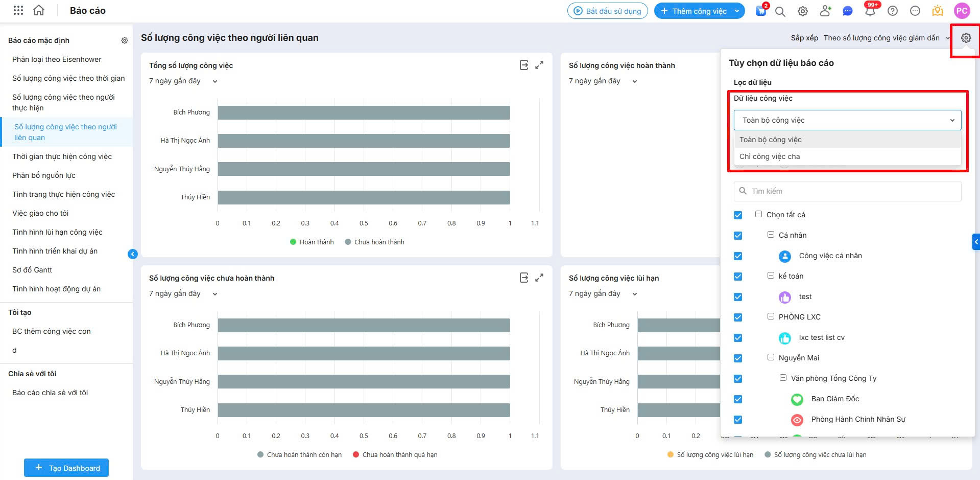Viewport: 980px width, 480px height.
Task: Uncheck the Chọn tất cả checkbox
Action: pos(738,215)
